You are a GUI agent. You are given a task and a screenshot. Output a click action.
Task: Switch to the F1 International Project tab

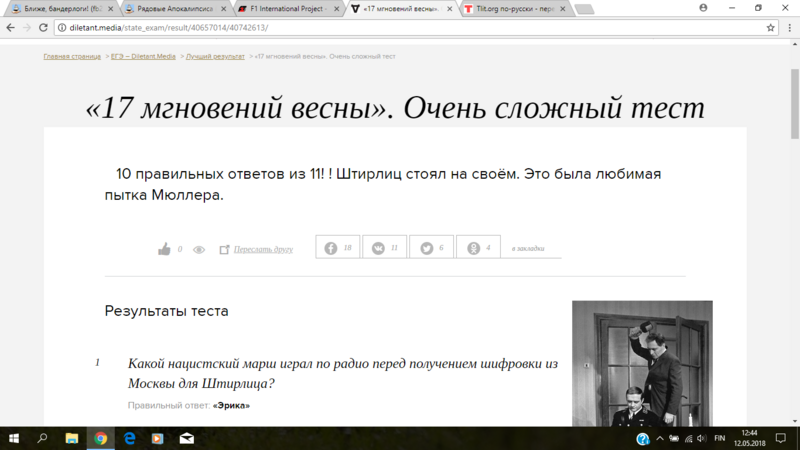pos(289,9)
